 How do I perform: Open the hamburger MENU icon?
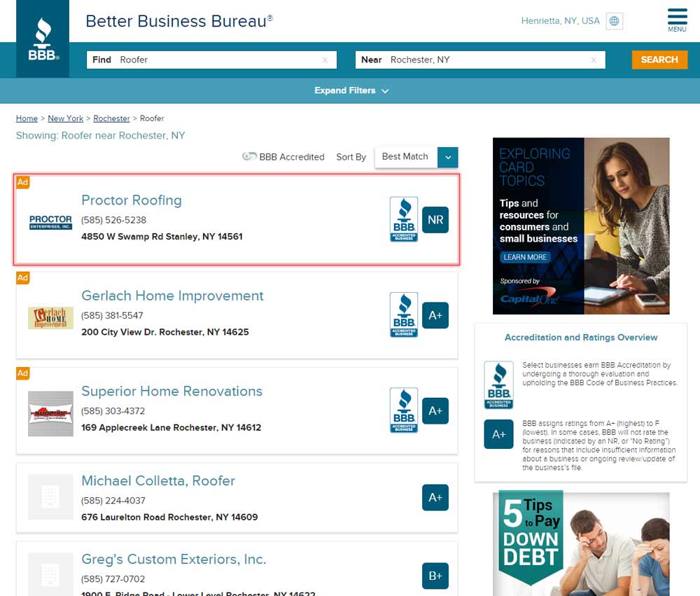(677, 19)
